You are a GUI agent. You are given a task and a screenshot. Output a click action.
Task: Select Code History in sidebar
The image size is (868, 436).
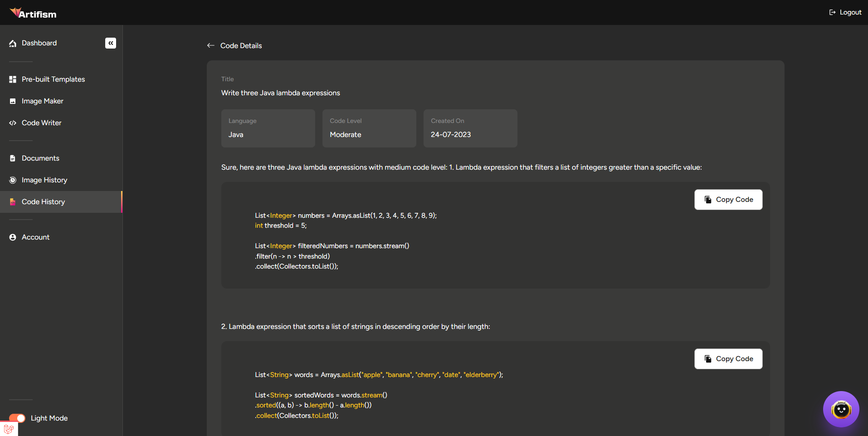coord(43,202)
